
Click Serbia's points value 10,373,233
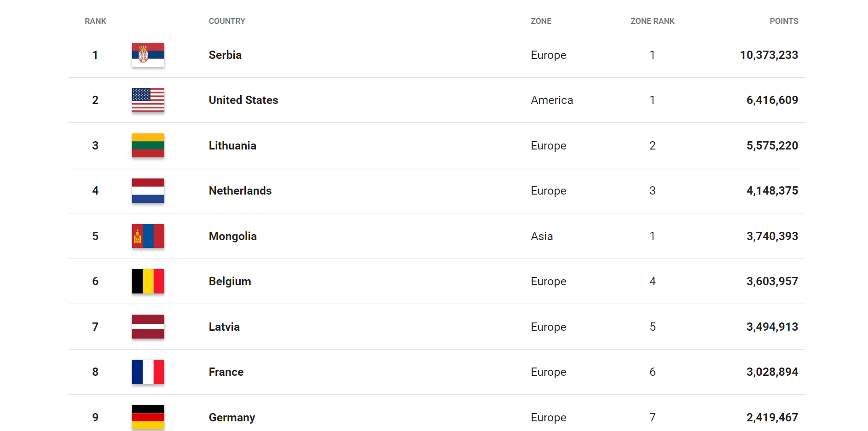tap(769, 55)
